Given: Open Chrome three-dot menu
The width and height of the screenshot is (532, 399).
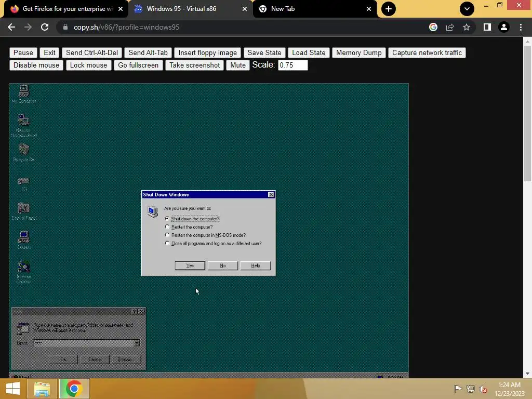Looking at the screenshot, I should [x=521, y=27].
